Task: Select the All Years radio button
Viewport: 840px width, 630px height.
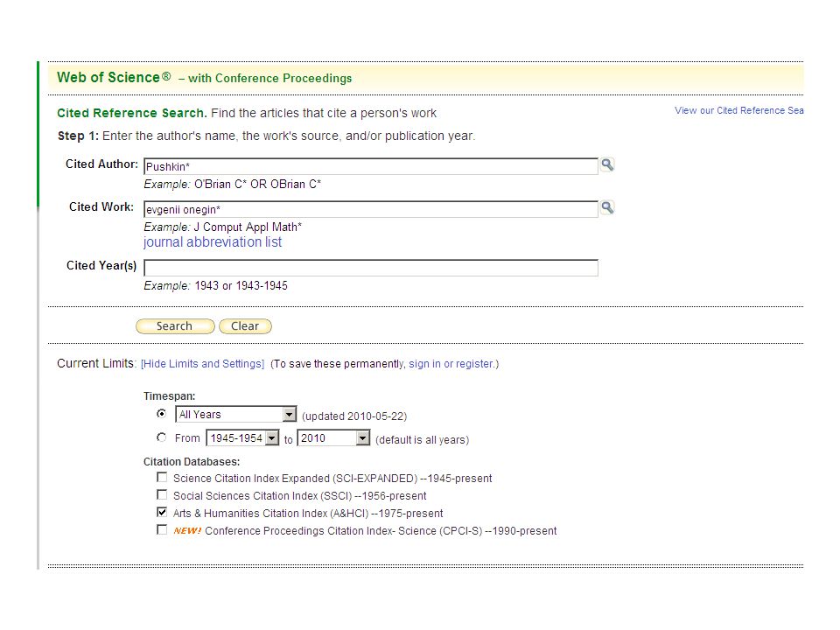Action: click(x=161, y=414)
